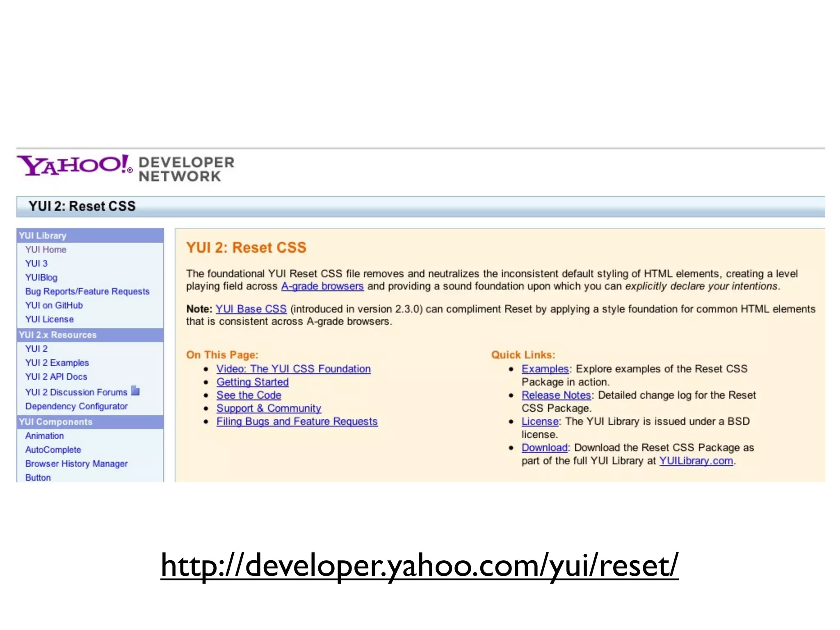The height and width of the screenshot is (630, 840).
Task: Open Support & Community link
Action: coord(269,408)
